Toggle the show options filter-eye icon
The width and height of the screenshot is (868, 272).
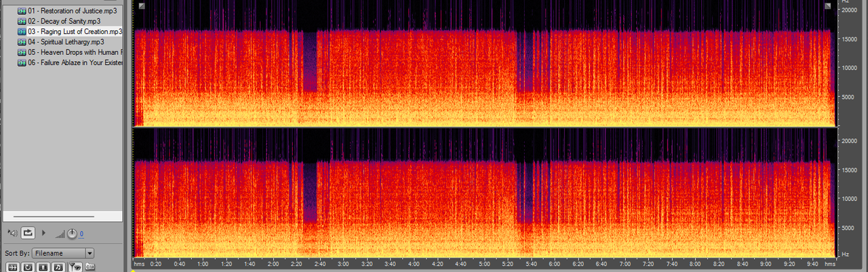click(74, 267)
